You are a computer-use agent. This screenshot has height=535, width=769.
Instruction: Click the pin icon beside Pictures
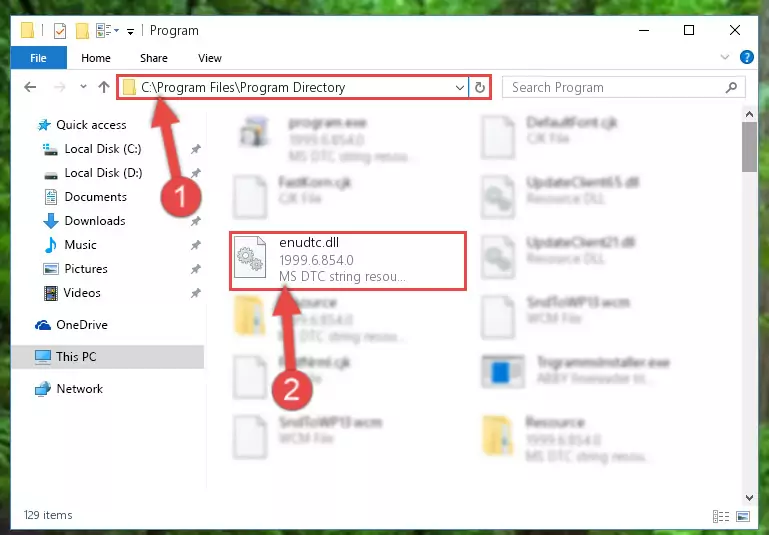pyautogui.click(x=196, y=269)
